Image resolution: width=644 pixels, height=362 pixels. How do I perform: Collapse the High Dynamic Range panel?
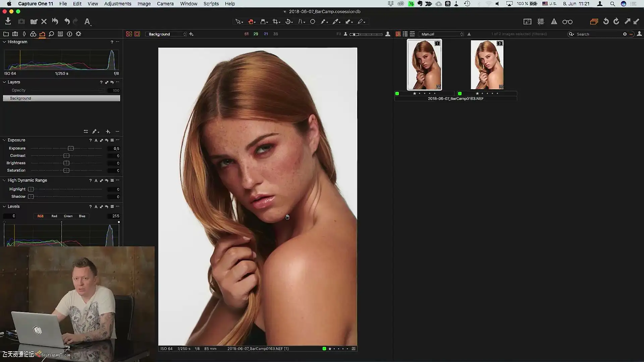pyautogui.click(x=4, y=180)
